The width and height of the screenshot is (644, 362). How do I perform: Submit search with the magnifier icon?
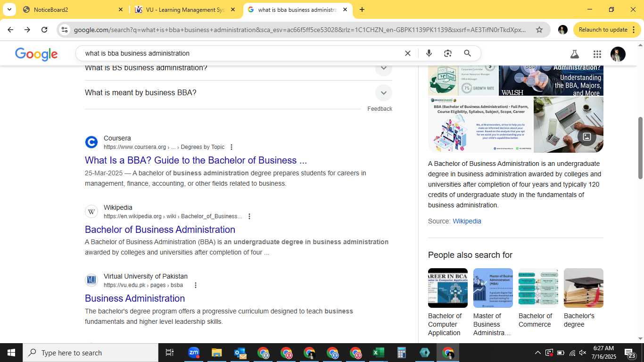(467, 53)
